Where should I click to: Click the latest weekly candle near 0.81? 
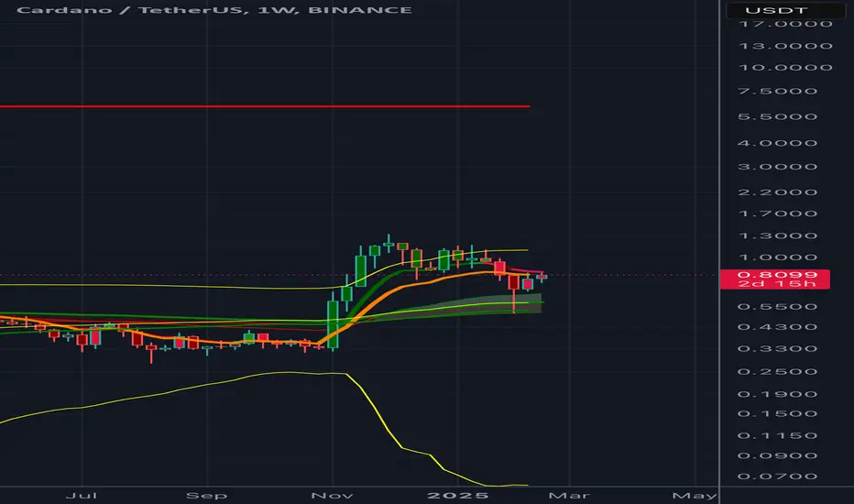pos(542,278)
